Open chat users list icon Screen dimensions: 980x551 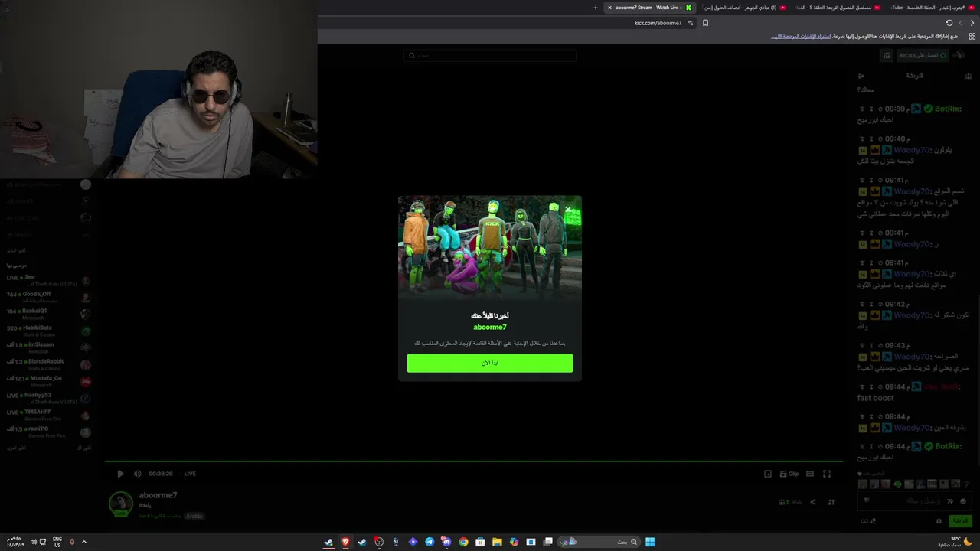click(969, 76)
